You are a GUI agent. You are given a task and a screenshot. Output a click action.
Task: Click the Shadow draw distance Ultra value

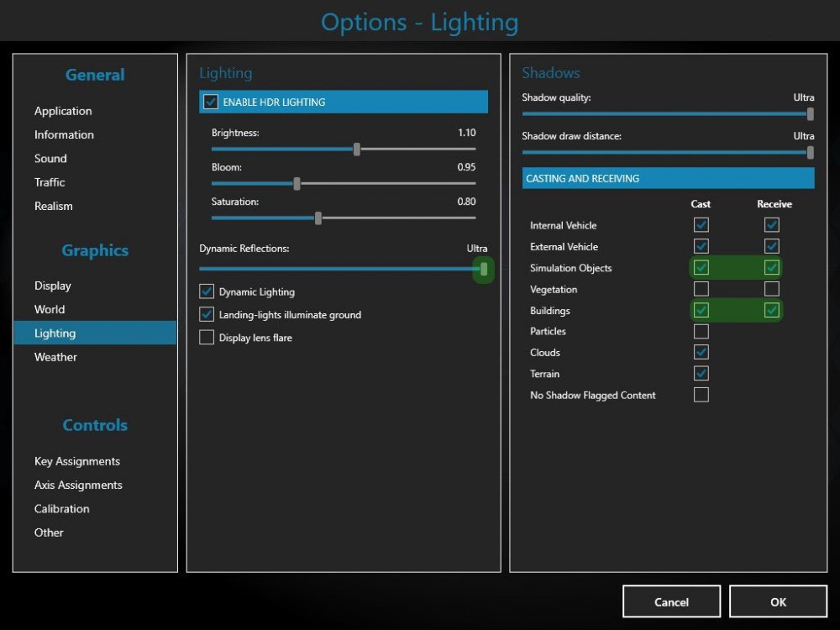pyautogui.click(x=804, y=136)
